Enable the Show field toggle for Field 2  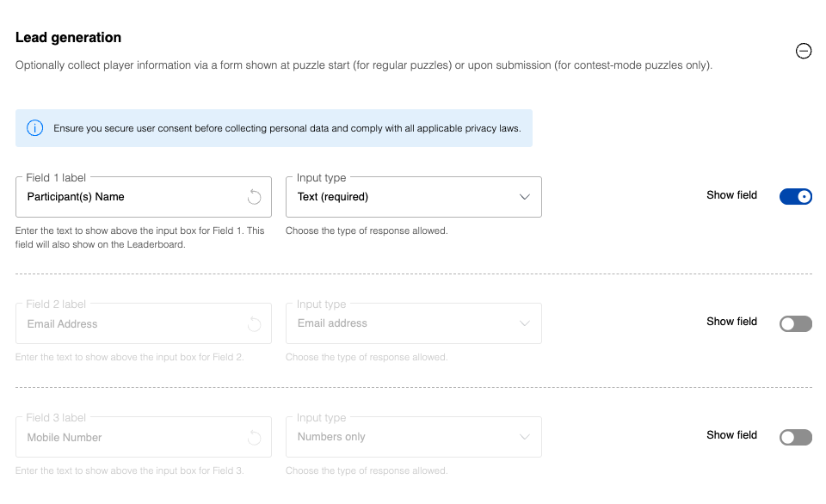point(795,324)
